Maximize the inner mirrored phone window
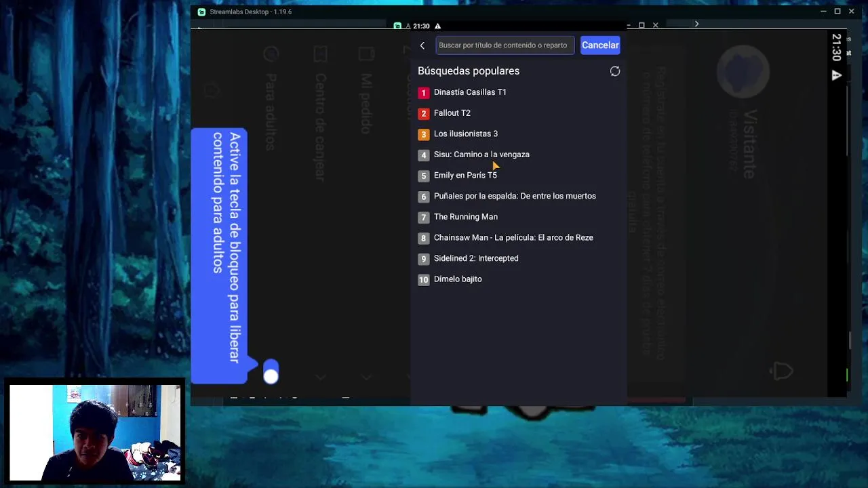This screenshot has width=868, height=488. click(642, 25)
